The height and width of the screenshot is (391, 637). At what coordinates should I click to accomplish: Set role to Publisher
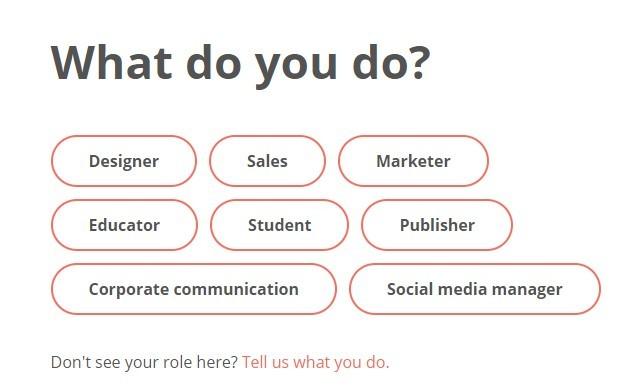(437, 225)
